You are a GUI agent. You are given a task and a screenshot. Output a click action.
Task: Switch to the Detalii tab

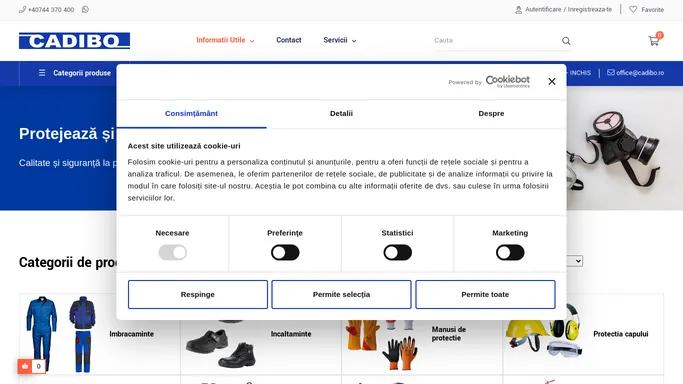tap(341, 114)
